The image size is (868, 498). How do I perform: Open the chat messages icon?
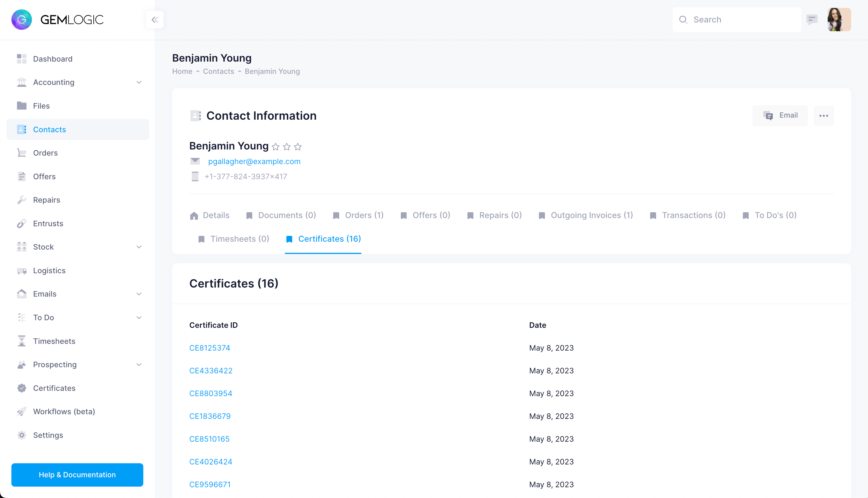pyautogui.click(x=812, y=20)
